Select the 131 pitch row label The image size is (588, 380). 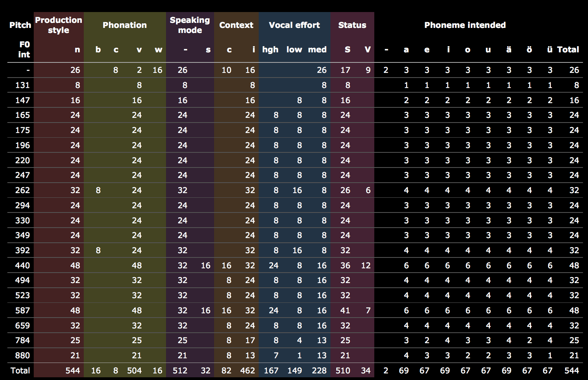[22, 85]
